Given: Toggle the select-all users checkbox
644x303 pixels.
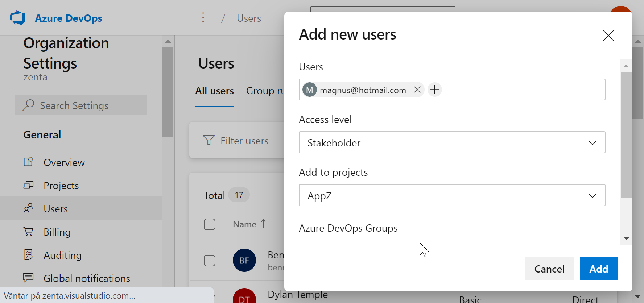Looking at the screenshot, I should pyautogui.click(x=210, y=224).
